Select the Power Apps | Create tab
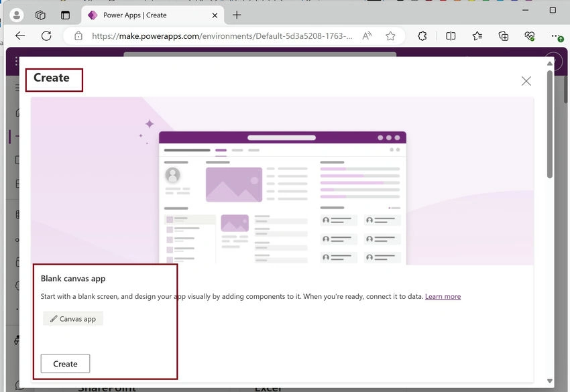 [153, 15]
